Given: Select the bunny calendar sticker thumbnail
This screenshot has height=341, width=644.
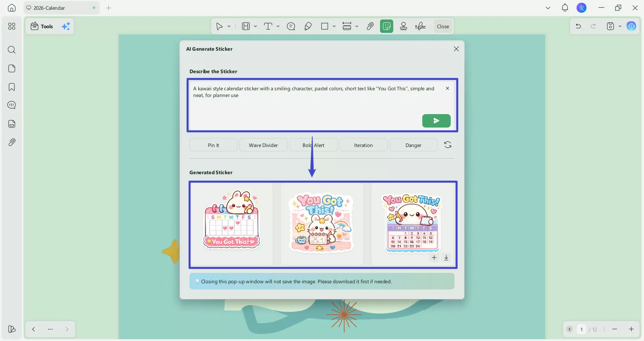Looking at the screenshot, I should click(x=232, y=224).
